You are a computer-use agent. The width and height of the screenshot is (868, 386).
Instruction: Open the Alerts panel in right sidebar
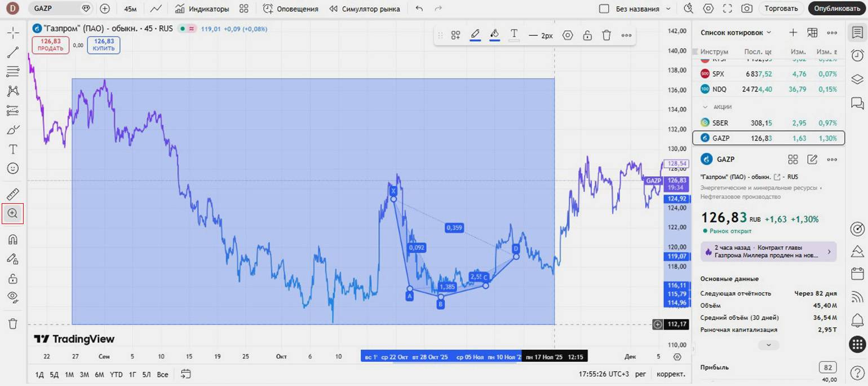(x=857, y=55)
